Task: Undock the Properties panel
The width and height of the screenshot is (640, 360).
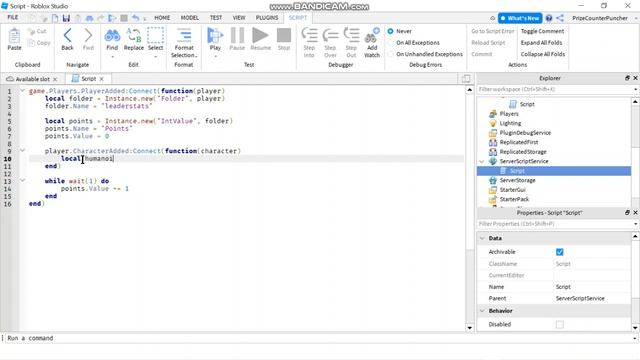Action: (627, 212)
